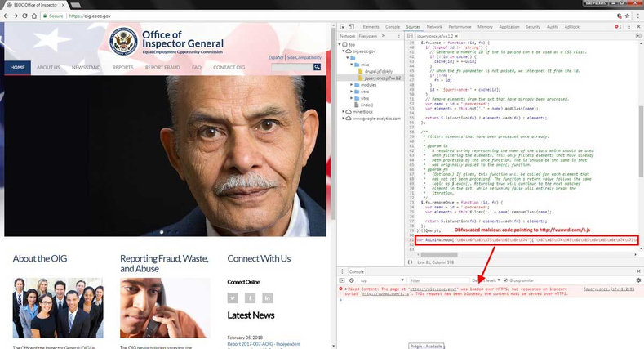Toggle the debugger sidebar icon at right
Image resolution: width=644 pixels, height=349 pixels.
[638, 36]
